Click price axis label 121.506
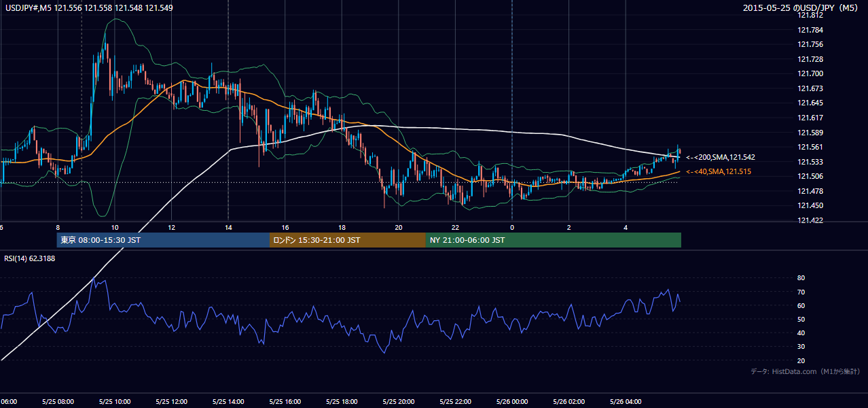 [x=810, y=176]
